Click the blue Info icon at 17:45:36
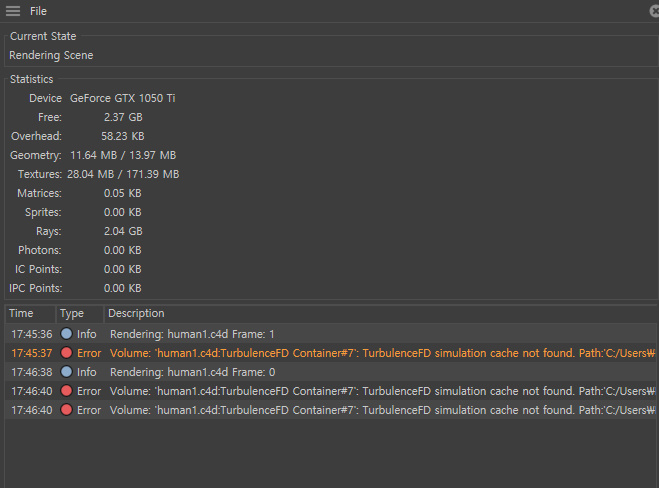This screenshot has height=488, width=659. 66,334
